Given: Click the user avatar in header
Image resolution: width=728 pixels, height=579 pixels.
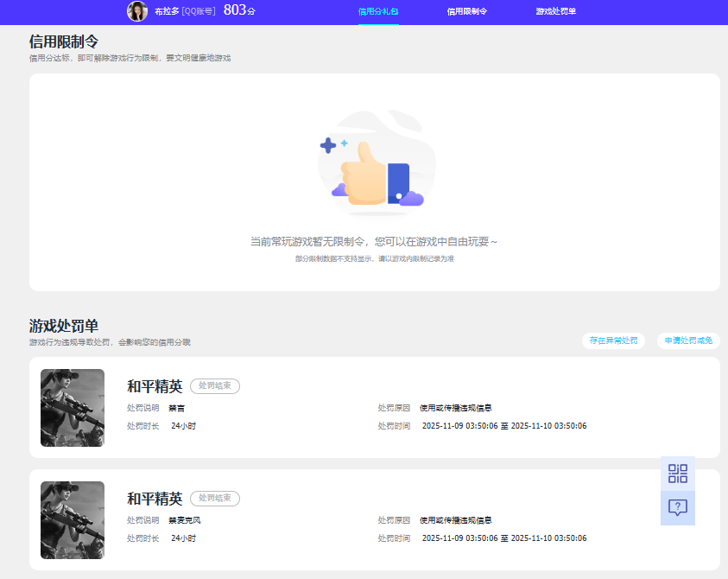Looking at the screenshot, I should (x=137, y=11).
